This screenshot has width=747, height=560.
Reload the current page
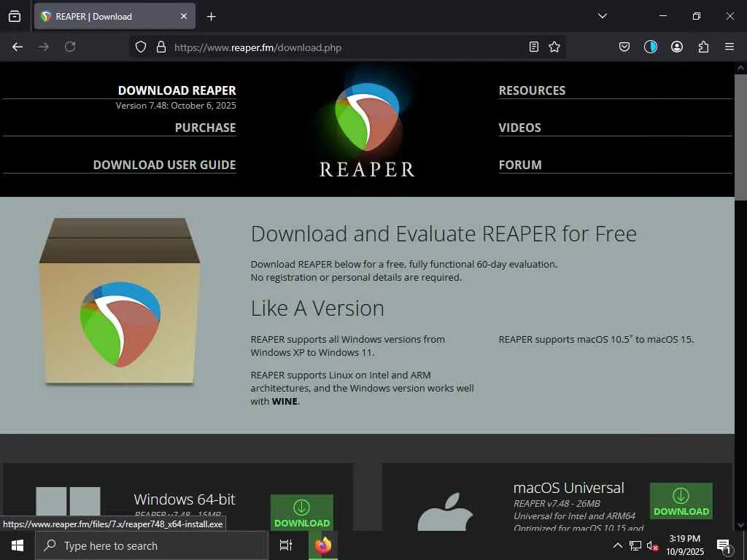click(70, 47)
